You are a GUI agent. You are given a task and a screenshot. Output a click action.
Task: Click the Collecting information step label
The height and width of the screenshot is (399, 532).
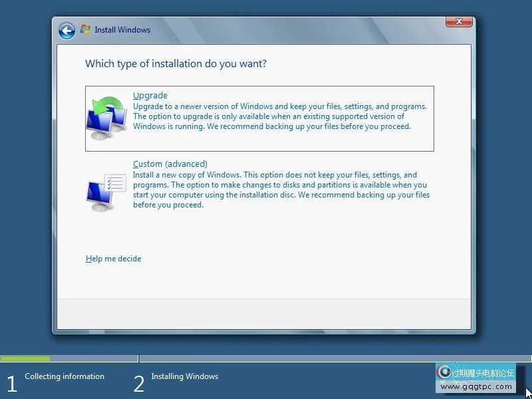65,376
